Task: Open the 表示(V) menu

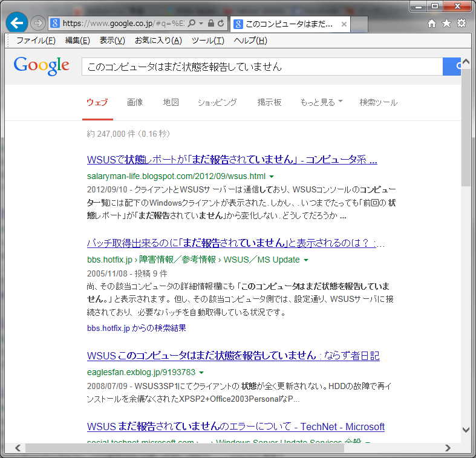Action: pyautogui.click(x=112, y=41)
